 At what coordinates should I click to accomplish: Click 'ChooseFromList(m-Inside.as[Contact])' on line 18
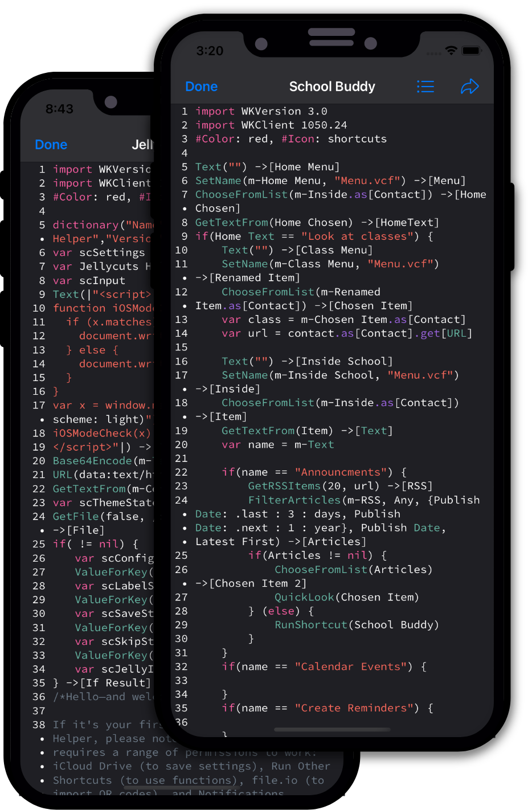click(340, 403)
